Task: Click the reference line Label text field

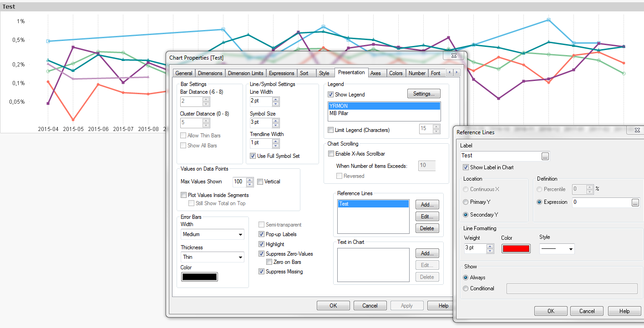Action: pos(500,156)
